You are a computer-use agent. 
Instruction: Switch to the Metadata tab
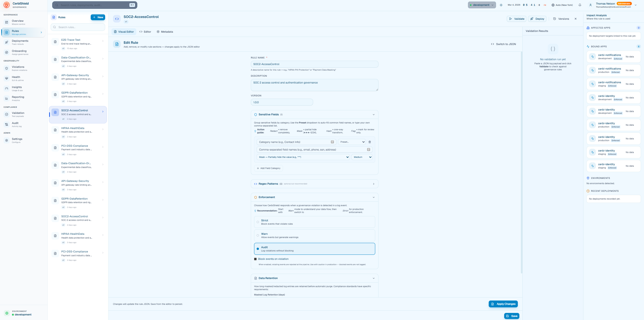click(x=165, y=32)
